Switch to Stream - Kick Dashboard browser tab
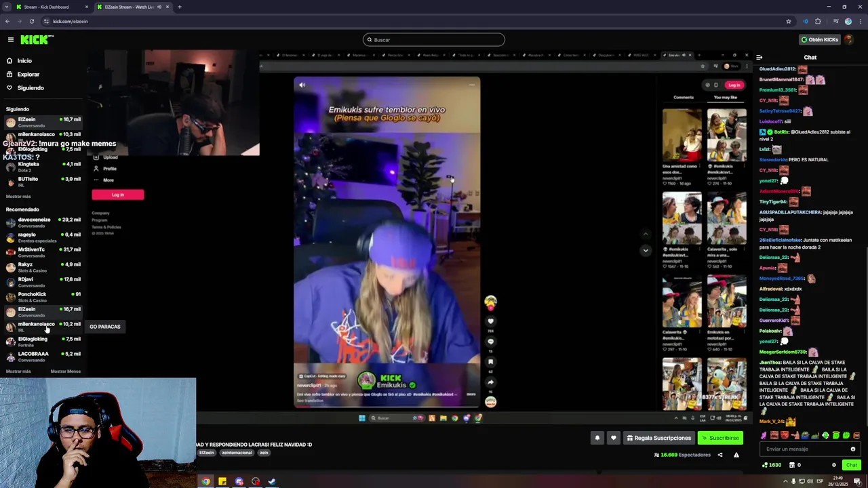868x488 pixels. click(x=52, y=7)
